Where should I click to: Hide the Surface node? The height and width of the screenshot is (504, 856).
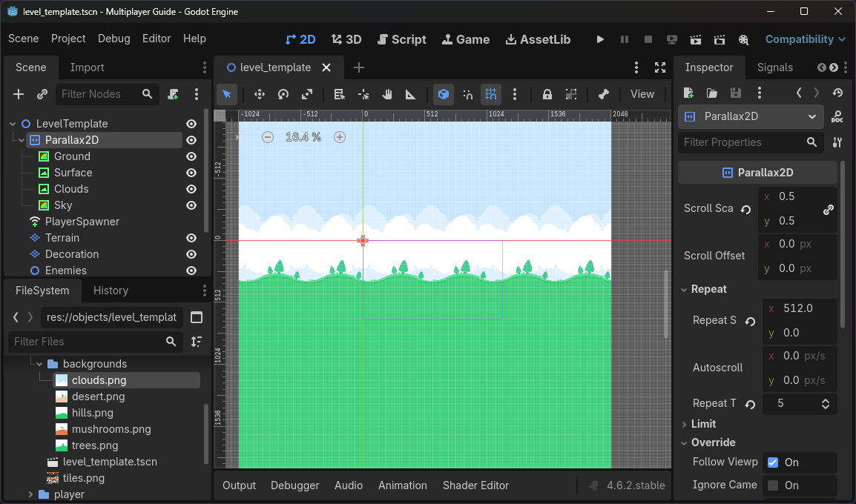pyautogui.click(x=191, y=173)
